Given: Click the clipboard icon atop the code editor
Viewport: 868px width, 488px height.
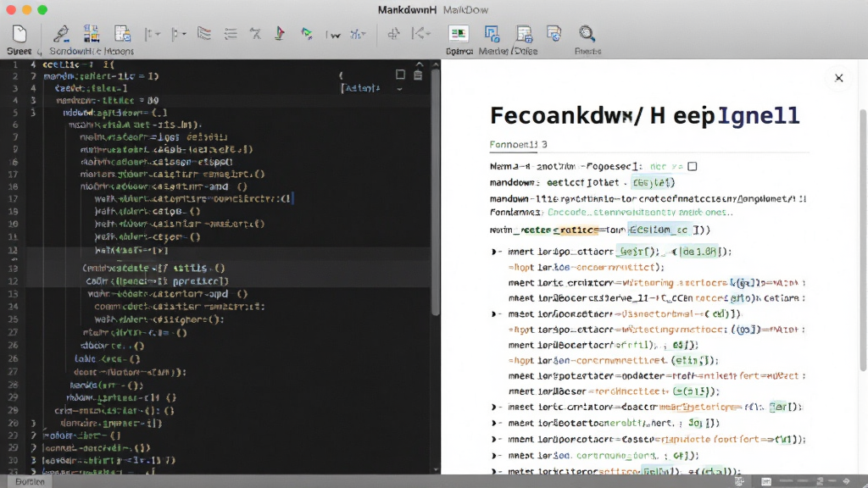Looking at the screenshot, I should [418, 75].
